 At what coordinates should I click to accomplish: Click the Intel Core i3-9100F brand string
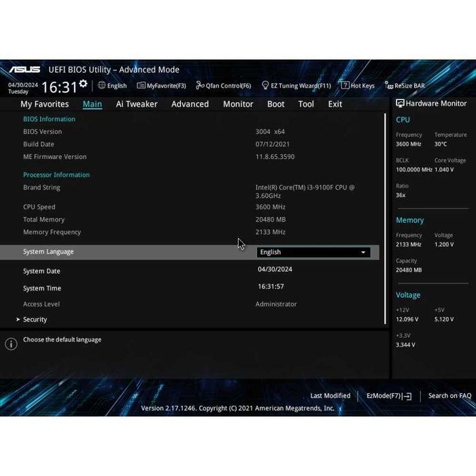(305, 192)
